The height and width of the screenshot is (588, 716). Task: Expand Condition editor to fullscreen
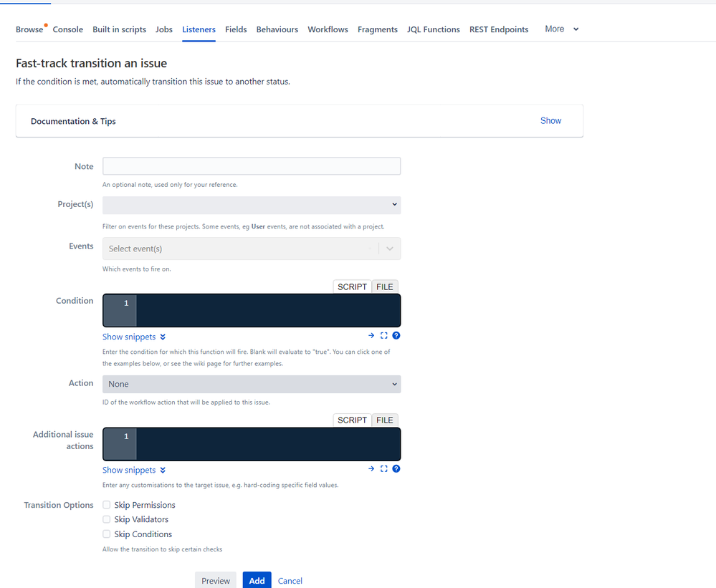383,336
